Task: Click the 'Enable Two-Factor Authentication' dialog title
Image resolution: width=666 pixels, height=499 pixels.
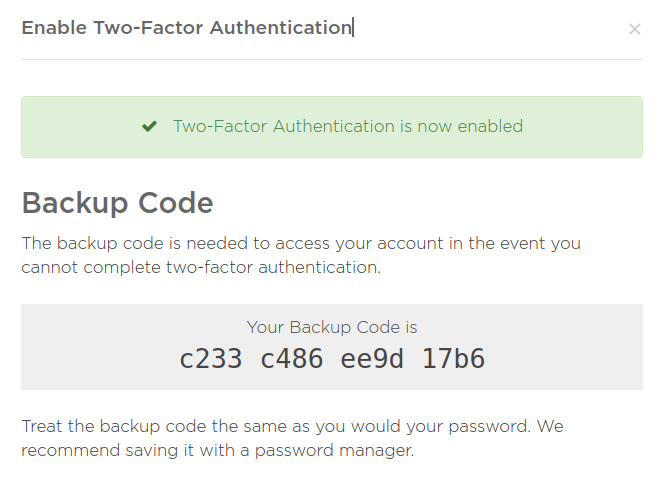Action: click(x=185, y=28)
